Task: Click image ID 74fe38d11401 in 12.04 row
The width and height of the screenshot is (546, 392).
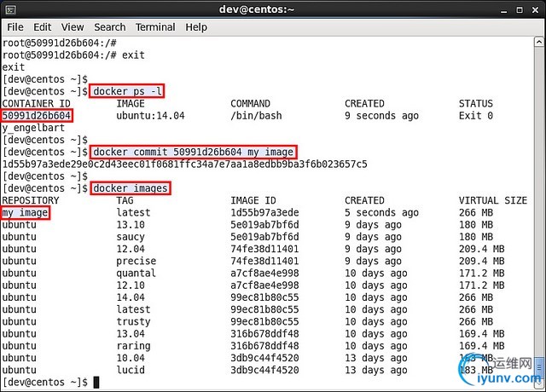Action: (x=264, y=249)
